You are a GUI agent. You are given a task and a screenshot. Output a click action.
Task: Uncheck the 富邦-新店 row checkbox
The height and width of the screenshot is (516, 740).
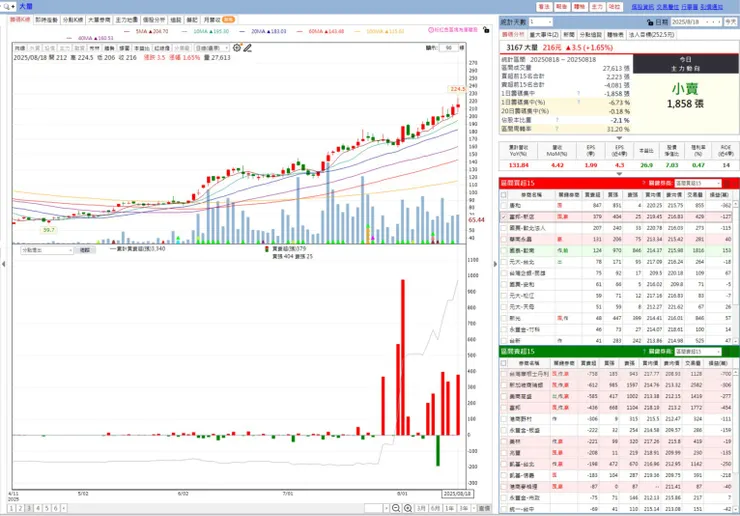504,217
